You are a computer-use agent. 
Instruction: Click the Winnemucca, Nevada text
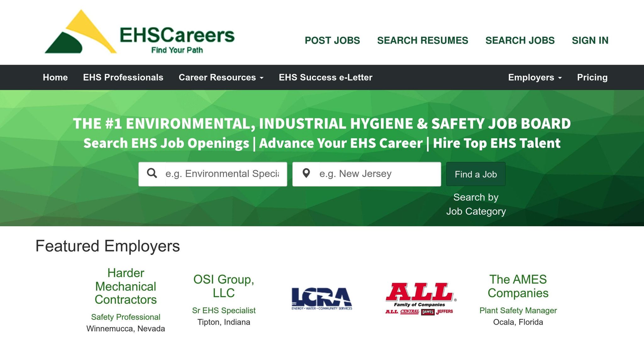(x=126, y=329)
